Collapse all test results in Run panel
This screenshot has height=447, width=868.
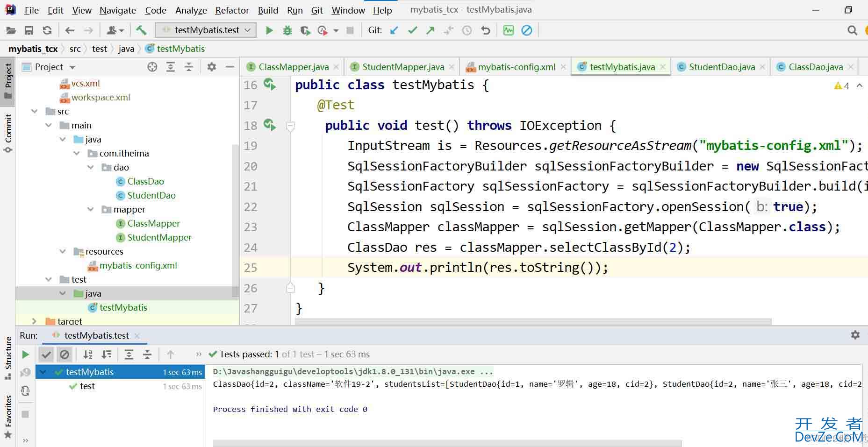tap(147, 355)
